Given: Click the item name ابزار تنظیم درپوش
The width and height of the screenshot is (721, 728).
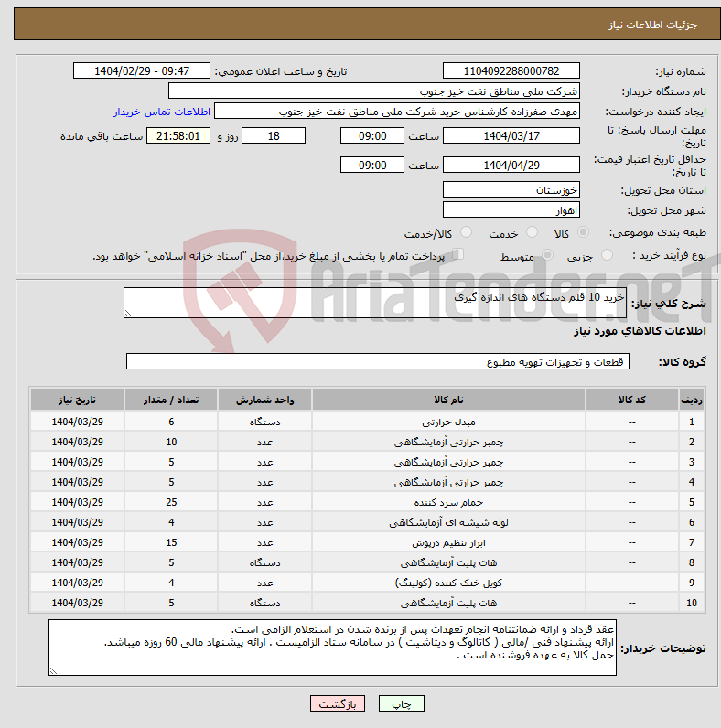Looking at the screenshot, I should click(448, 542).
